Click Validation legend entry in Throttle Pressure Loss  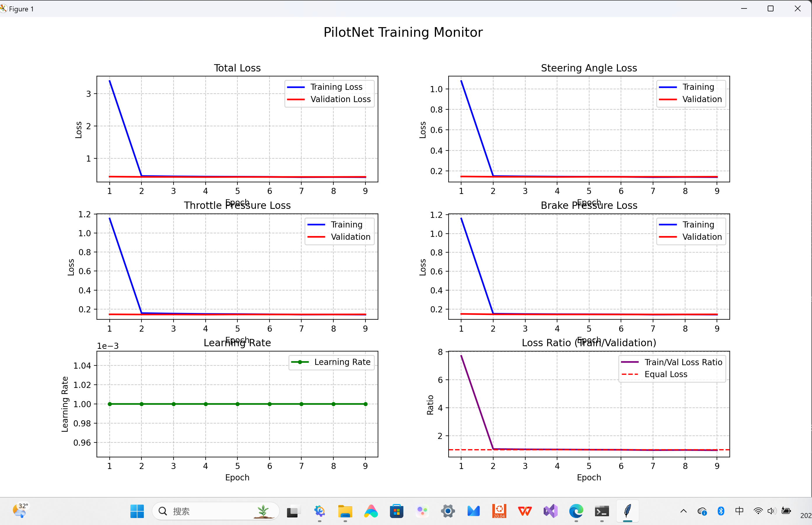click(x=339, y=237)
